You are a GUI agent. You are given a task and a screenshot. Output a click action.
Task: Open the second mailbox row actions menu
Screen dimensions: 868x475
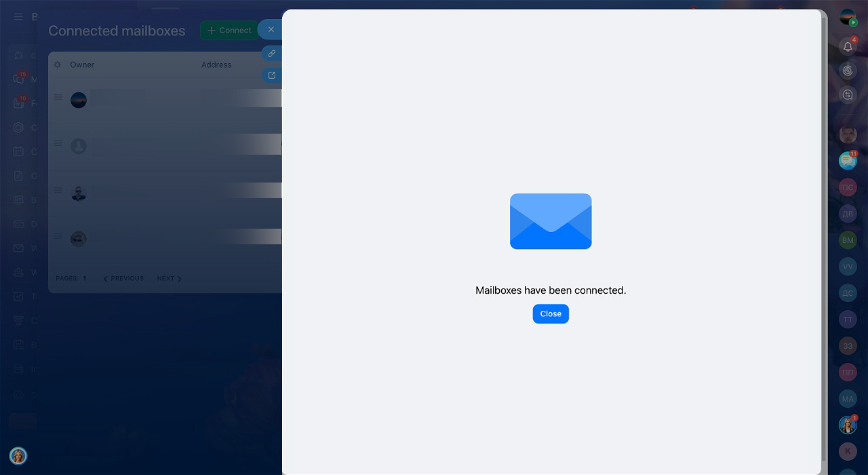coord(58,143)
